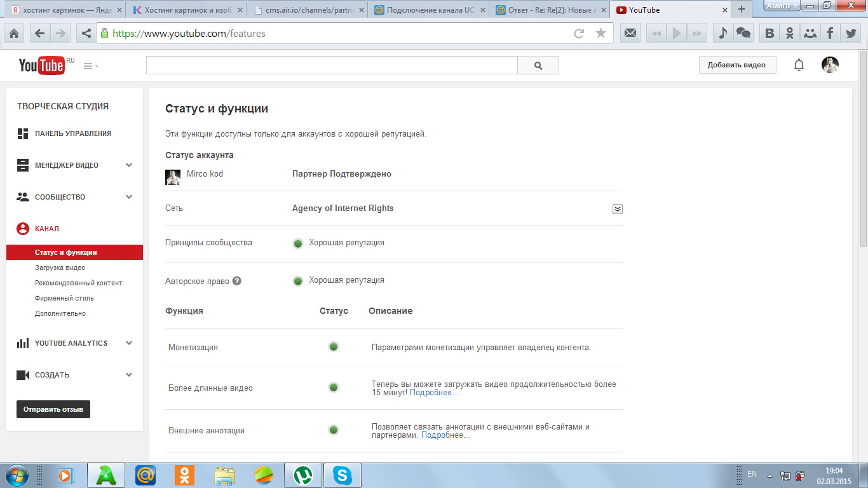
Task: Focus the YouTube search field
Action: point(332,65)
